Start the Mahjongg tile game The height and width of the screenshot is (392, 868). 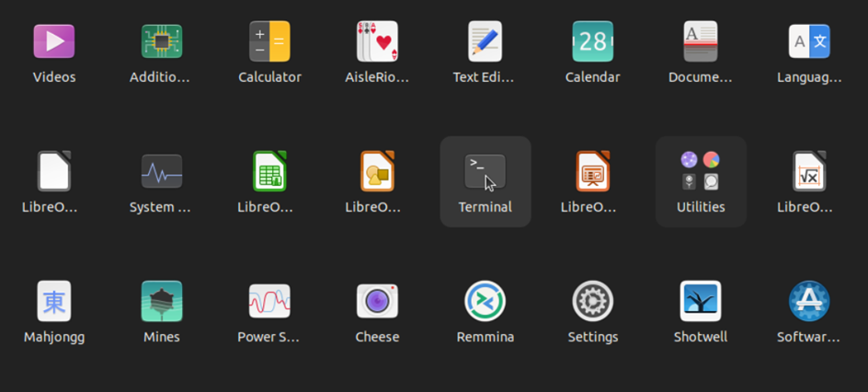[x=53, y=301]
